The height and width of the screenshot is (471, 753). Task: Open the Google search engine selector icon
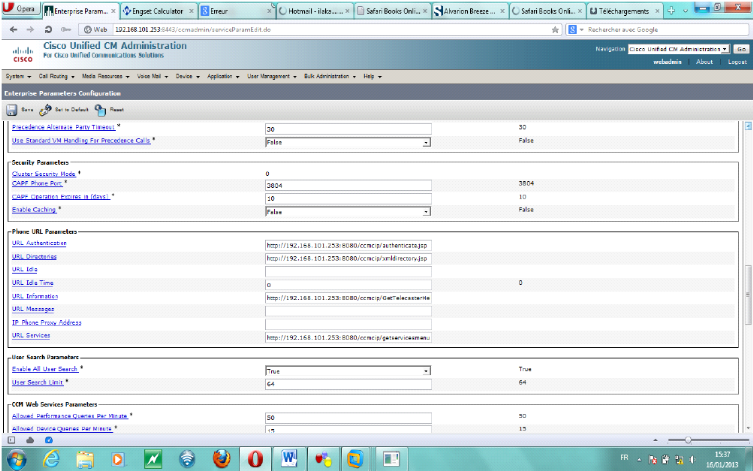coord(575,30)
